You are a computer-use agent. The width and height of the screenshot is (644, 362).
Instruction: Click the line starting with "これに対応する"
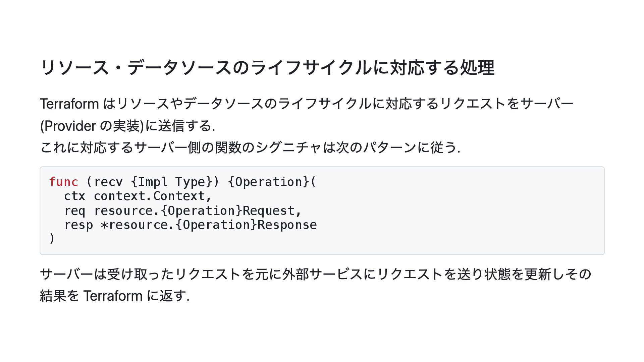pos(250,147)
